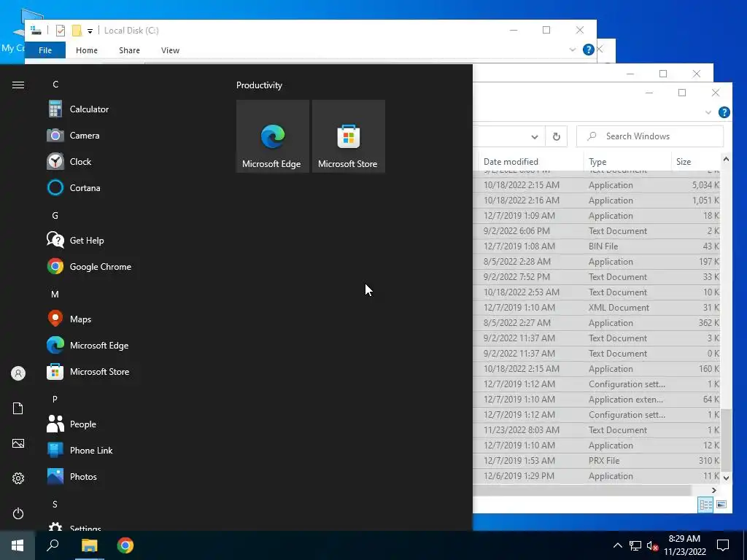747x560 pixels.
Task: Open quick access toolbar dropdown arrow
Action: click(x=90, y=31)
